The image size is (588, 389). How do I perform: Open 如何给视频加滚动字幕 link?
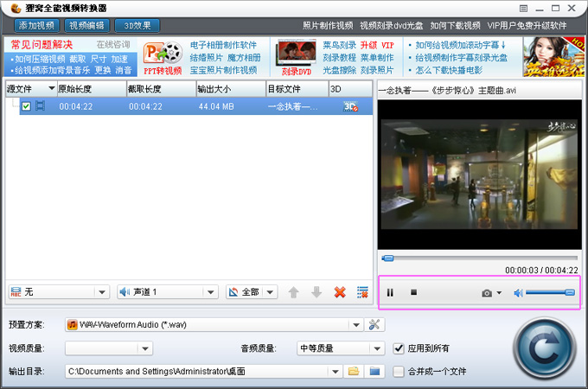(x=457, y=45)
